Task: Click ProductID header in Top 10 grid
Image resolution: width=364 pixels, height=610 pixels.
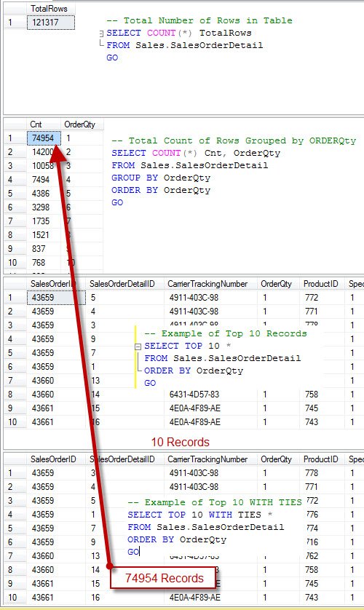Action: tap(323, 284)
